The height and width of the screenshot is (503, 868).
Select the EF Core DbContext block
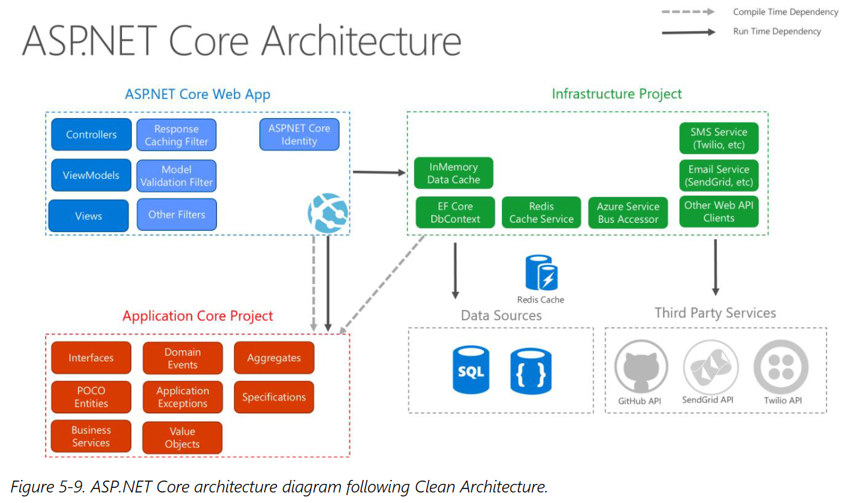[454, 212]
